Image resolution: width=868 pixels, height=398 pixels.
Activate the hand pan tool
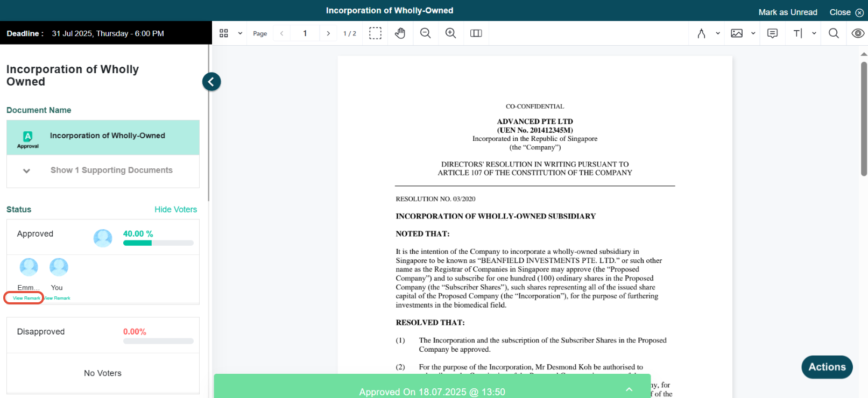pos(400,33)
